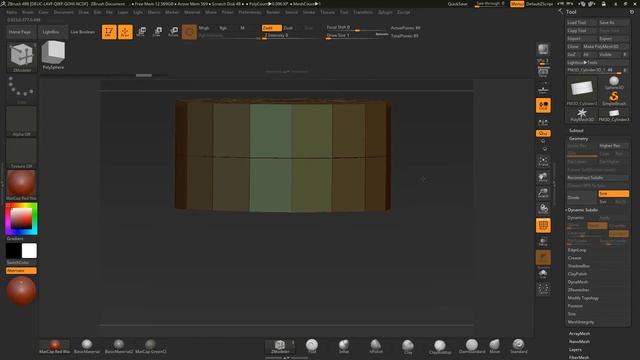
Task: Click the main color picker square
Action: pos(21,219)
